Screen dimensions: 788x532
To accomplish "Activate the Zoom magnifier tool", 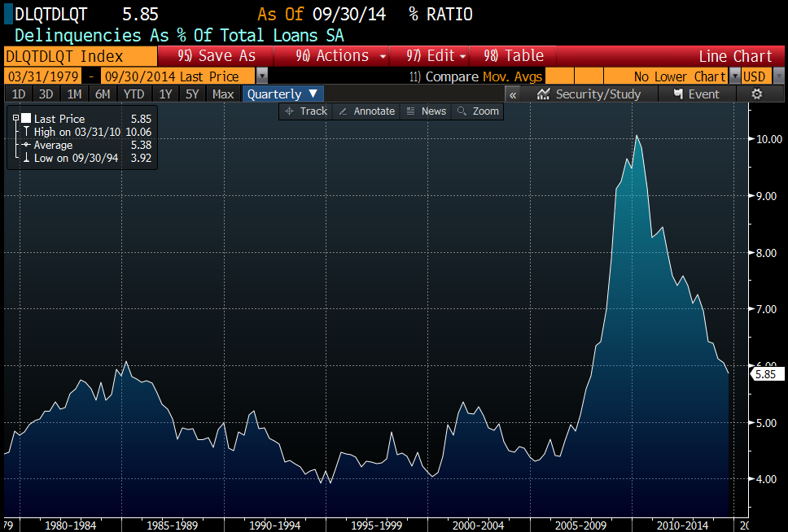I will tap(478, 111).
